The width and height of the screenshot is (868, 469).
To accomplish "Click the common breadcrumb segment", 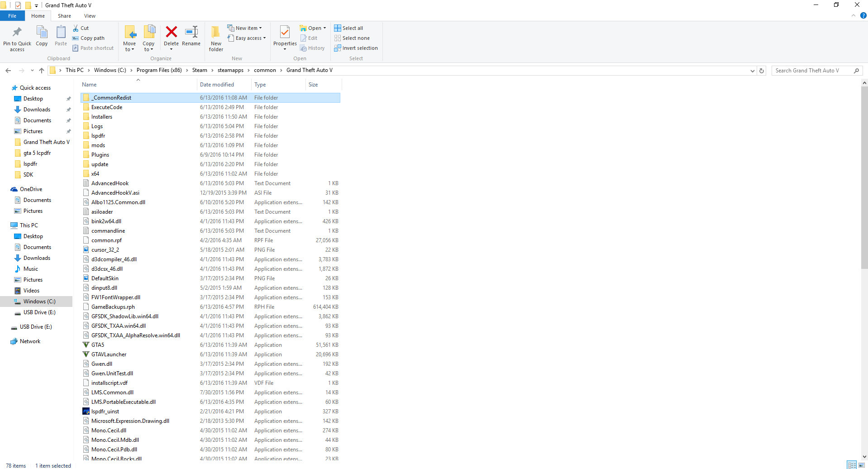I will pos(265,70).
